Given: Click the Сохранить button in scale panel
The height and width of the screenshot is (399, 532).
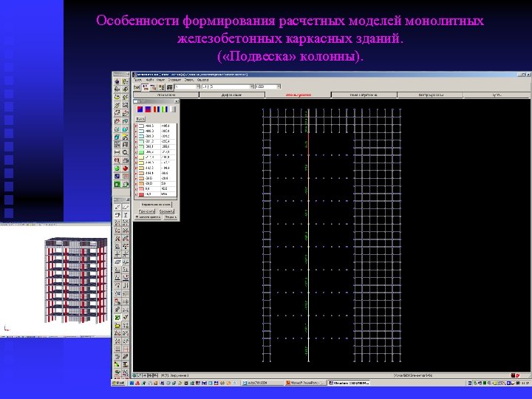Looking at the screenshot, I should tap(166, 211).
